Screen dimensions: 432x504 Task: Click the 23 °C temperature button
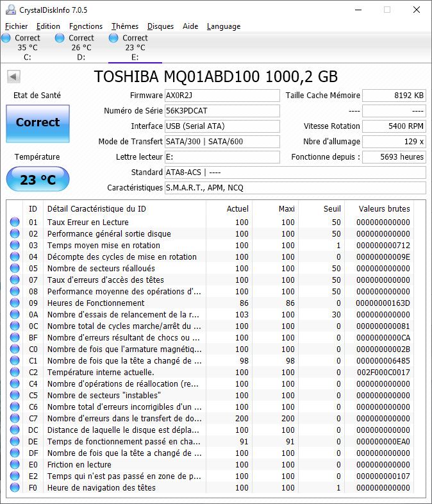38,179
